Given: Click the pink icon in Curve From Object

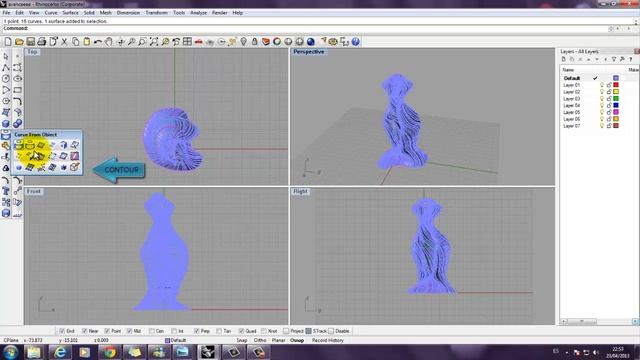Looking at the screenshot, I should [x=75, y=156].
